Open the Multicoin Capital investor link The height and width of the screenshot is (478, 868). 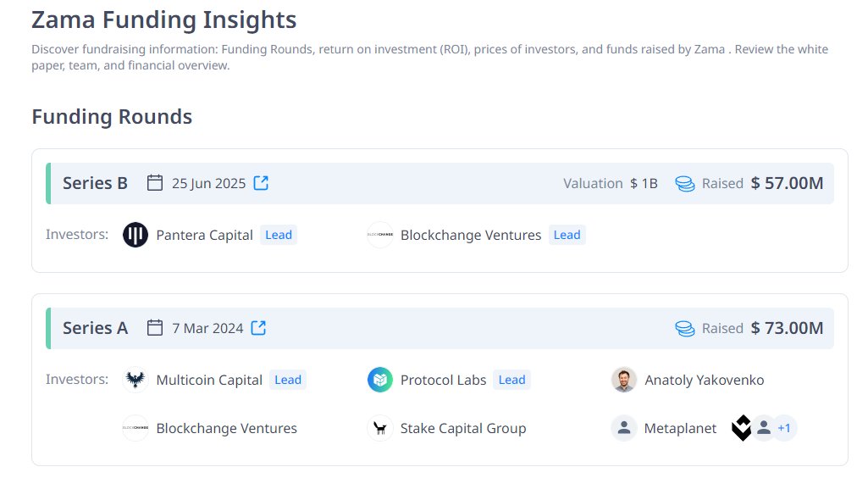(x=209, y=380)
